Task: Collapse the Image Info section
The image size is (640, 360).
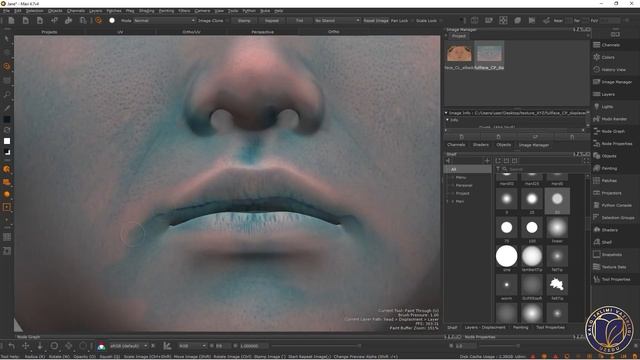Action: click(x=446, y=113)
